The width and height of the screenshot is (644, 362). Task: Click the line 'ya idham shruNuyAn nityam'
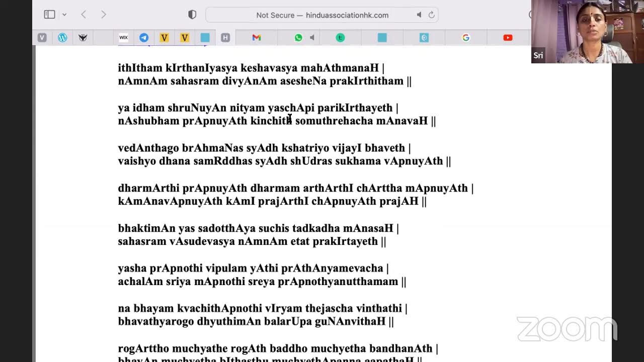click(258, 108)
